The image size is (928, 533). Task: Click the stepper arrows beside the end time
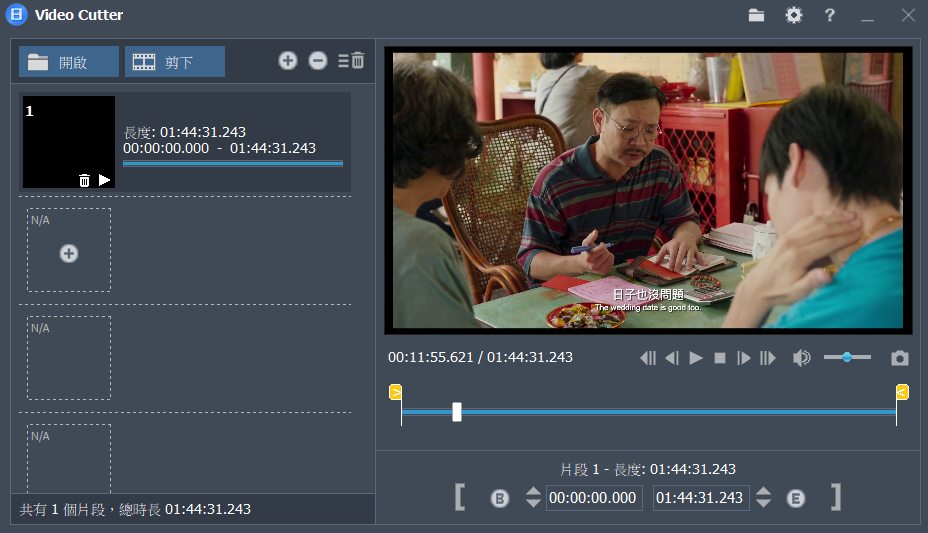[764, 498]
